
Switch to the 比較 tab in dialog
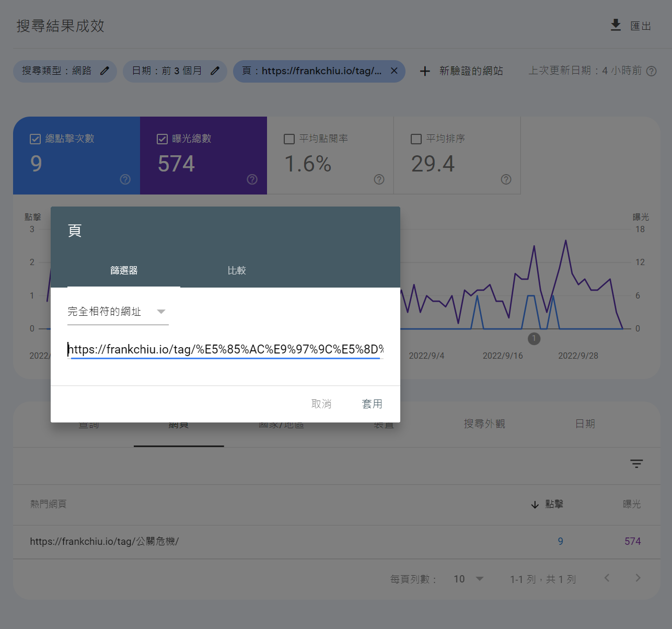click(x=236, y=270)
